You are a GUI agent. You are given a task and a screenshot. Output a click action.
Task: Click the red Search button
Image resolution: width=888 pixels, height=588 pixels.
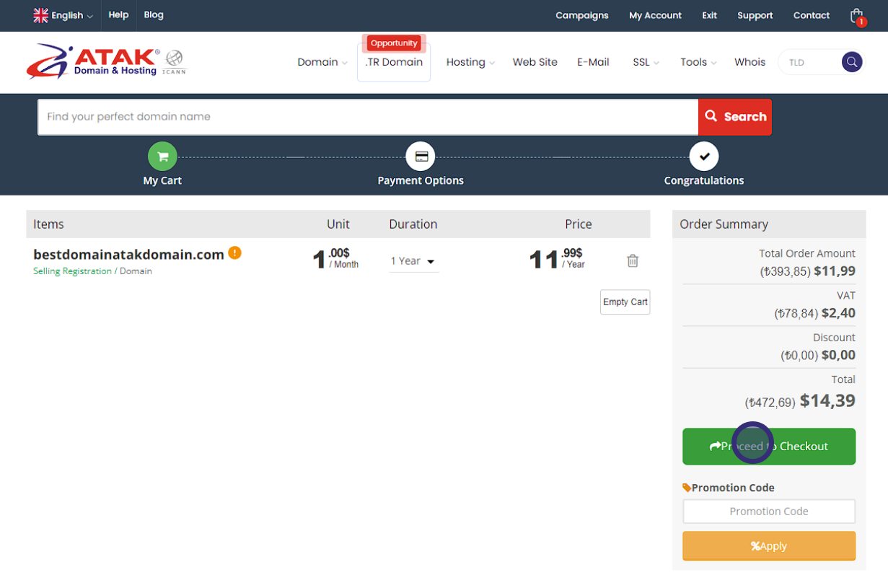click(x=735, y=117)
